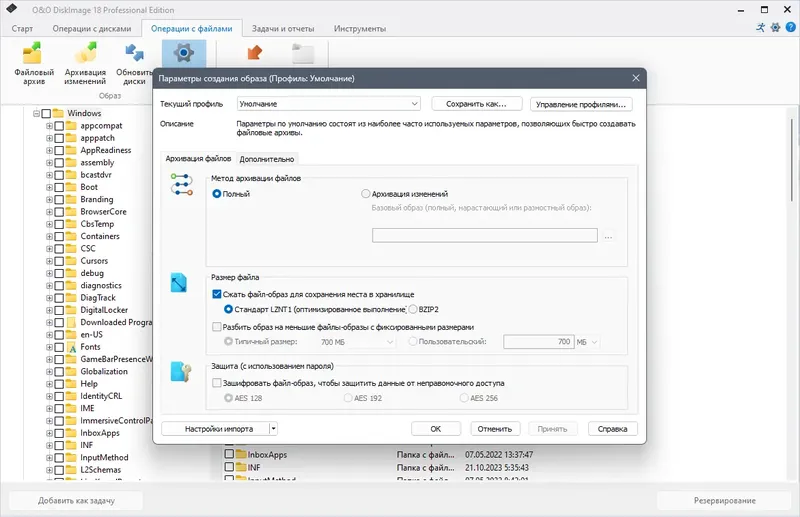Click the browse (...) button for base image
This screenshot has width=800, height=517.
(608, 236)
